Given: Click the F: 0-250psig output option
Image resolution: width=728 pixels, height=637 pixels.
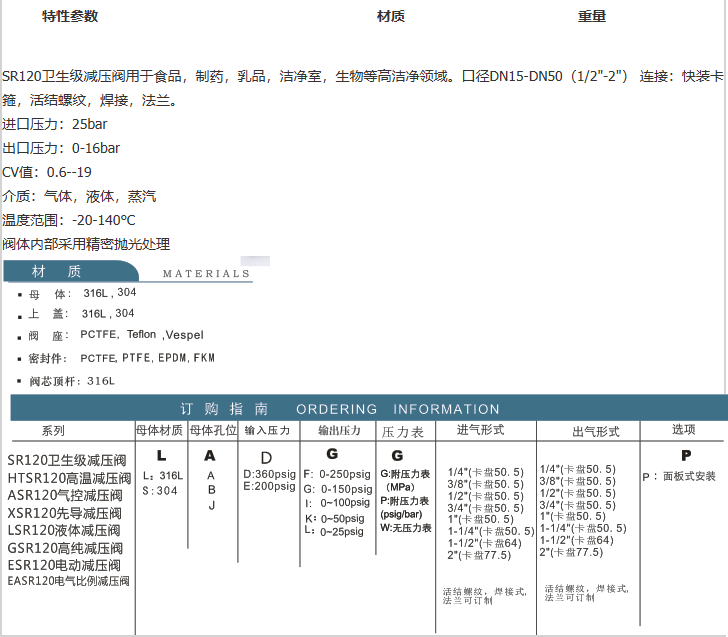Looking at the screenshot, I should (337, 474).
